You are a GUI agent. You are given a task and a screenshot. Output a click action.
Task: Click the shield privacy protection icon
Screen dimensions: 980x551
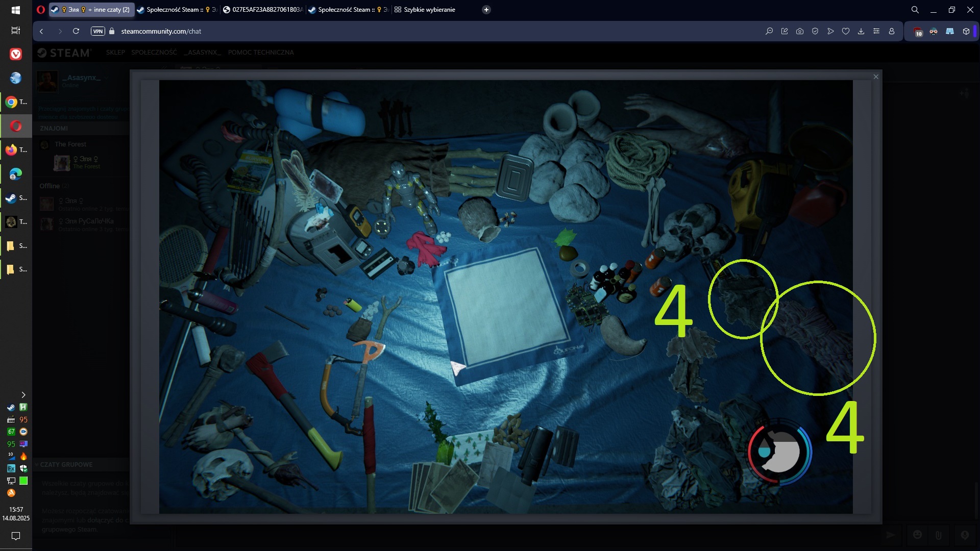815,31
